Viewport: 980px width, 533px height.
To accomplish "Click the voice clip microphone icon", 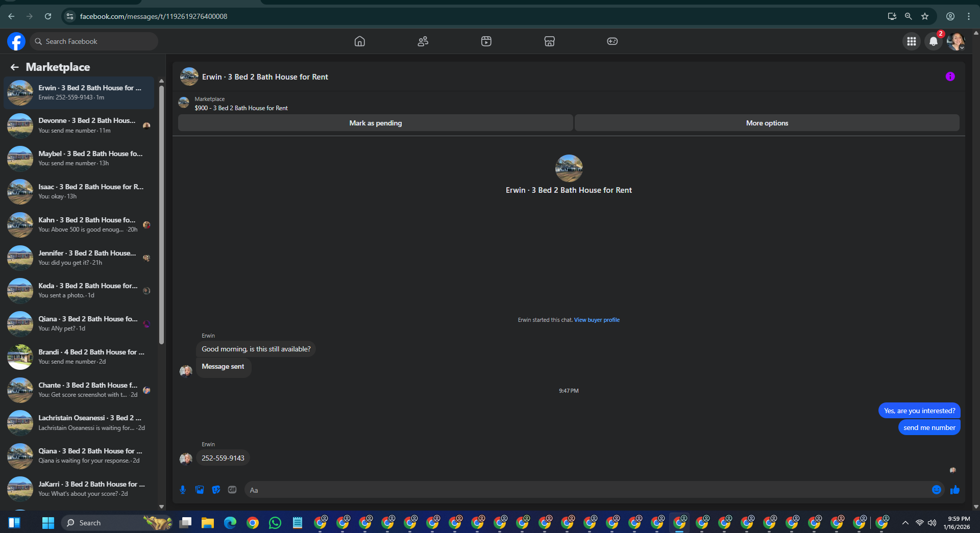I will click(x=183, y=490).
